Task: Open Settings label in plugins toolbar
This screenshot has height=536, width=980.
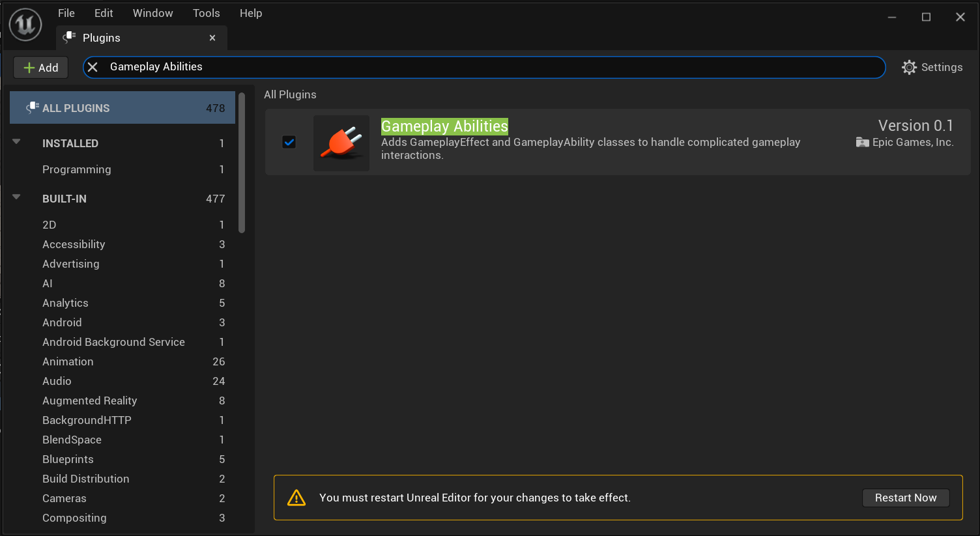Action: coord(942,67)
